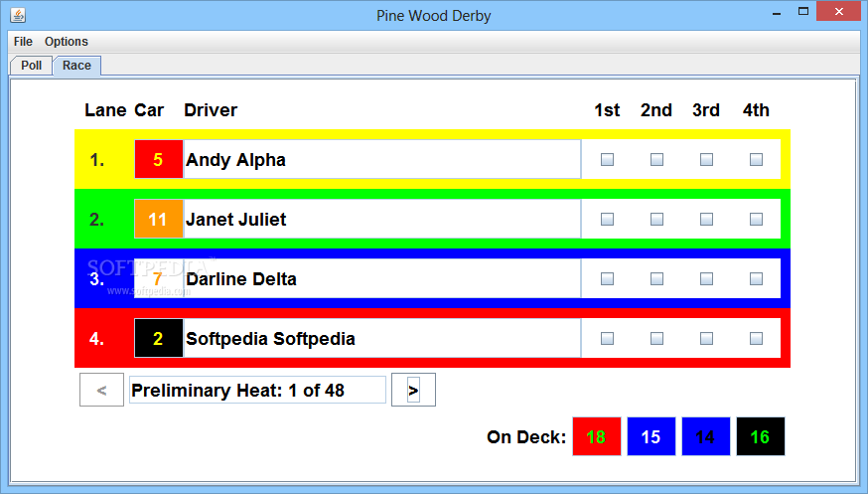Check 2nd place for Andy Alpha
868x494 pixels.
(656, 159)
